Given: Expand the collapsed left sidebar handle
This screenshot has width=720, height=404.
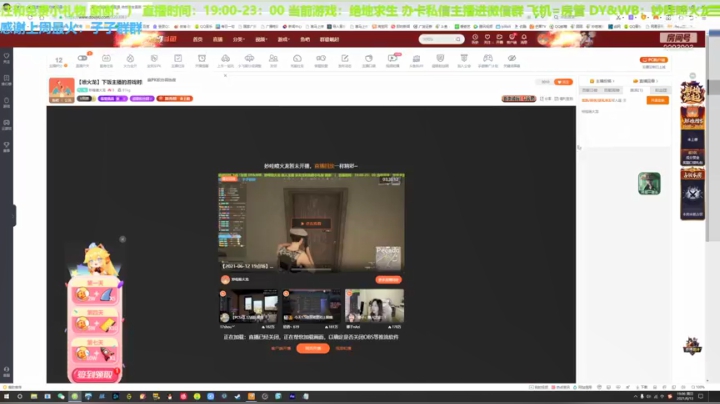Looking at the screenshot, I should pos(14,215).
